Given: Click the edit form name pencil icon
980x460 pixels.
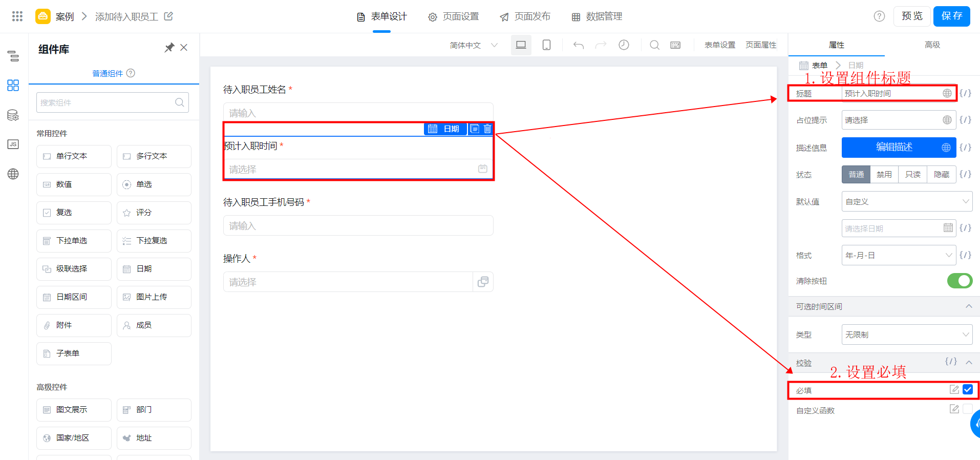Looking at the screenshot, I should coord(168,16).
